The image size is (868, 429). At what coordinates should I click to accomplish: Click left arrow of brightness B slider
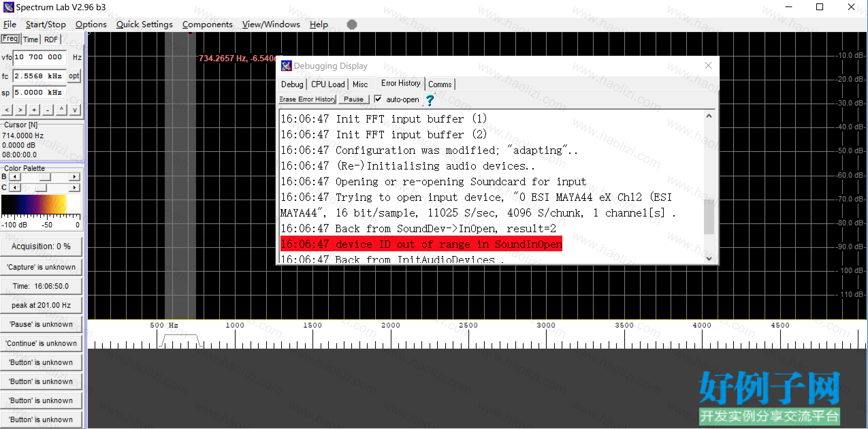tap(15, 177)
